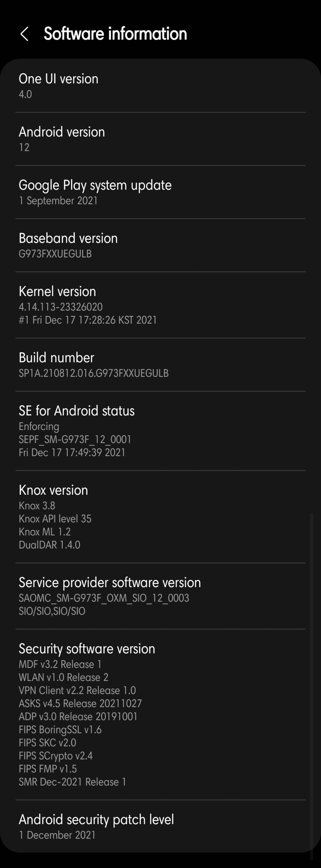
Task: Tap the SMR Dec-2021 Release 1 line
Action: coord(72,782)
